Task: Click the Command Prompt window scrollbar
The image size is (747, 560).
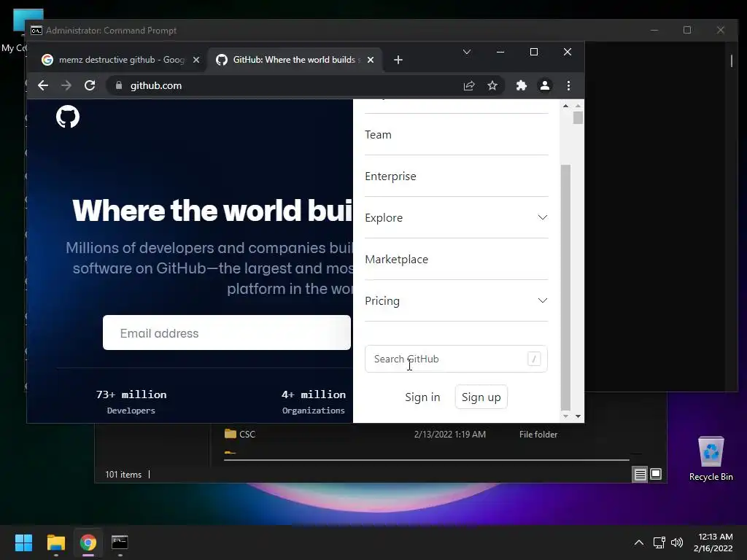Action: (732, 61)
